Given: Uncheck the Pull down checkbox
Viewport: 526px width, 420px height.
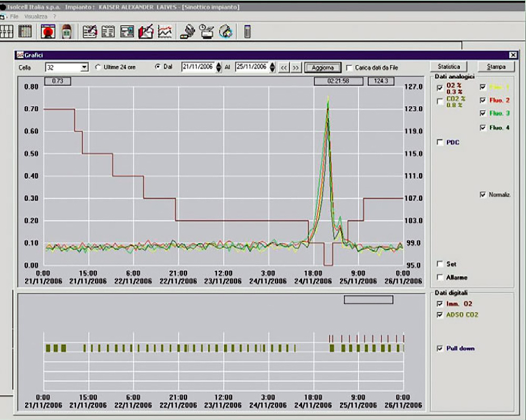Looking at the screenshot, I should tap(440, 349).
